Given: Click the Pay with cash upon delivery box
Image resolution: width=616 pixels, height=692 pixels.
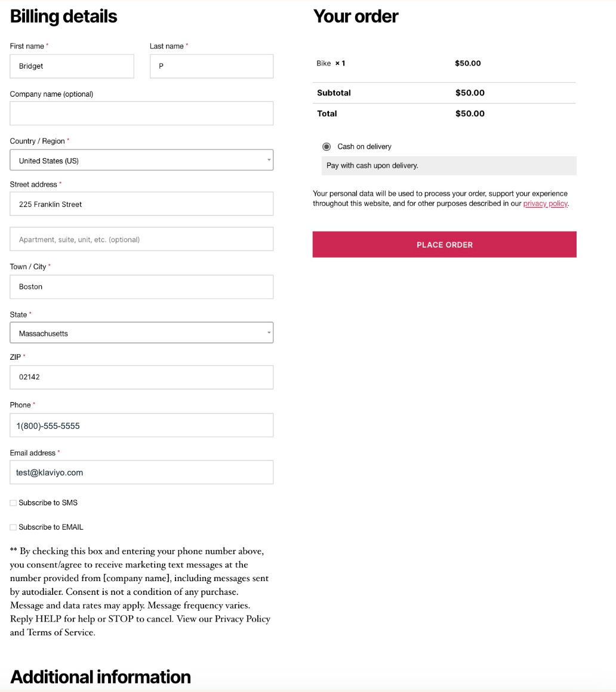Looking at the screenshot, I should coord(448,166).
